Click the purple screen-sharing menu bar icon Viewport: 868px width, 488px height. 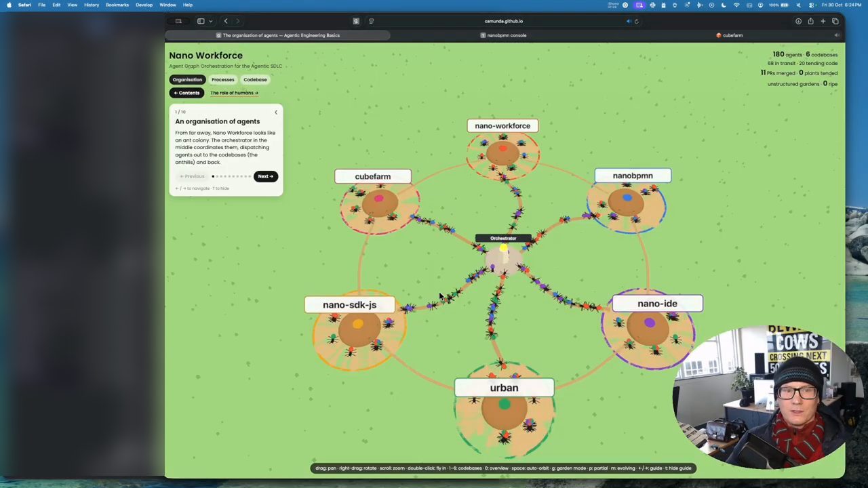click(x=639, y=5)
